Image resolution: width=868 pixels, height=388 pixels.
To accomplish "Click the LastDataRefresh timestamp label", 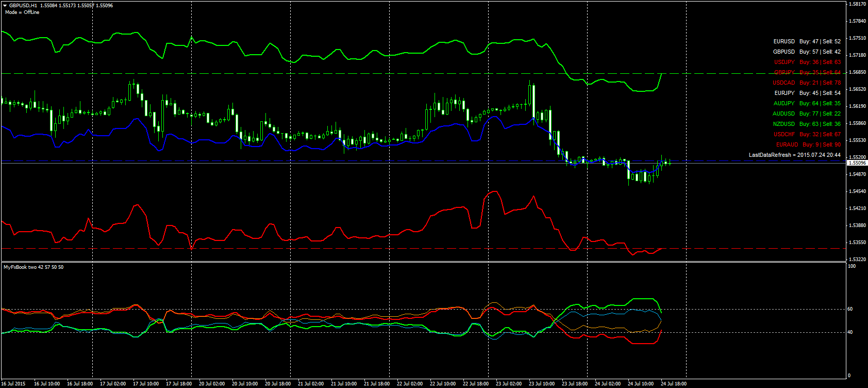I will point(795,155).
